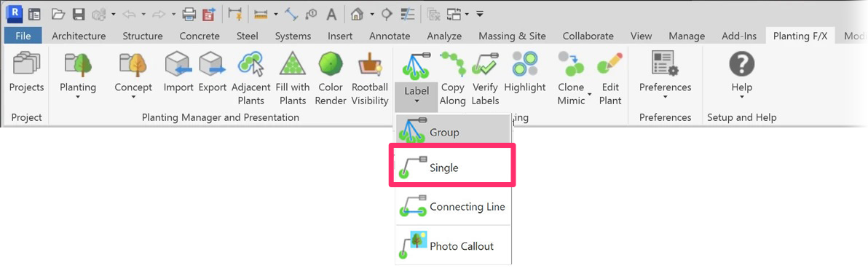868x271 pixels.
Task: Choose Group from the Label menu
Action: (x=453, y=130)
